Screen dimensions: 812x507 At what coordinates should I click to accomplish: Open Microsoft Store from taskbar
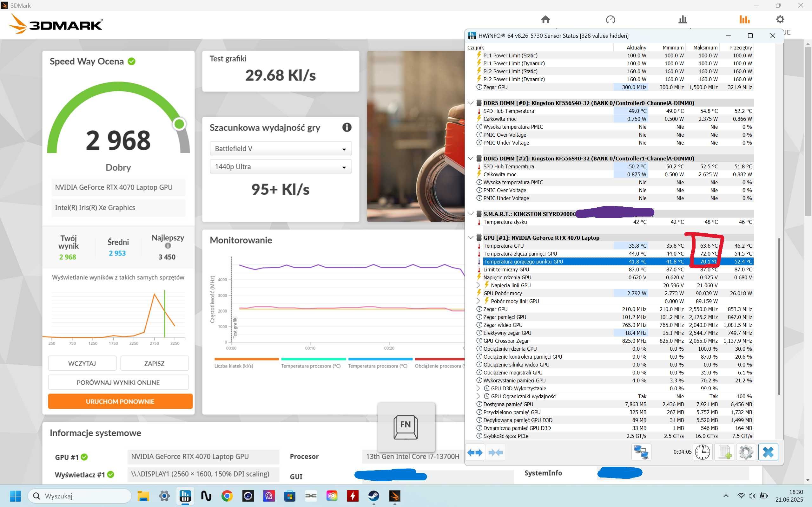[290, 496]
